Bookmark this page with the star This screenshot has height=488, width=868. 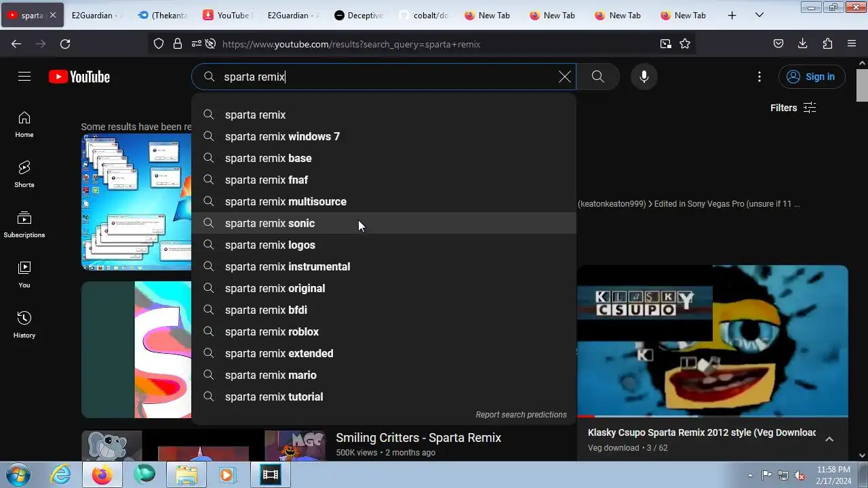coord(685,44)
